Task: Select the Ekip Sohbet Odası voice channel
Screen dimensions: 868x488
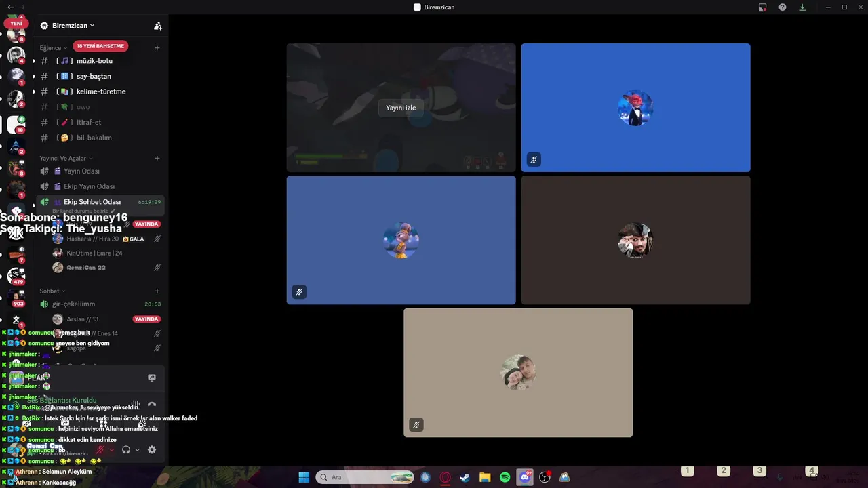Action: click(x=100, y=202)
